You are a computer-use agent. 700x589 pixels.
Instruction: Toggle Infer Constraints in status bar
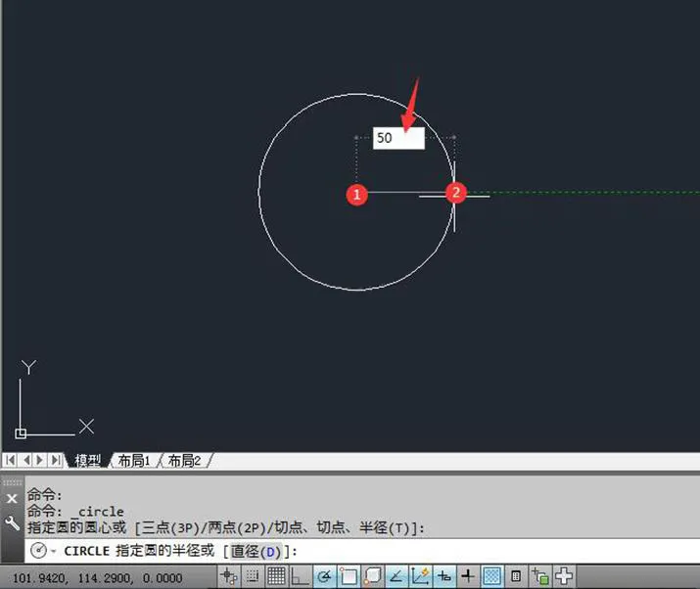point(230,576)
